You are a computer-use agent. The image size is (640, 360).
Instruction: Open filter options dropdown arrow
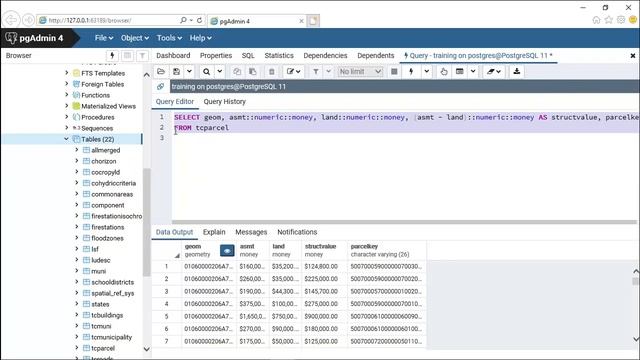tap(328, 71)
